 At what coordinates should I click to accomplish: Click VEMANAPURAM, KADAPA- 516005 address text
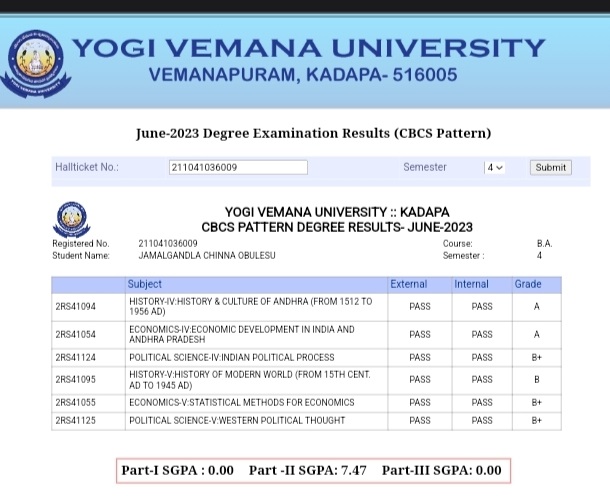(303, 75)
